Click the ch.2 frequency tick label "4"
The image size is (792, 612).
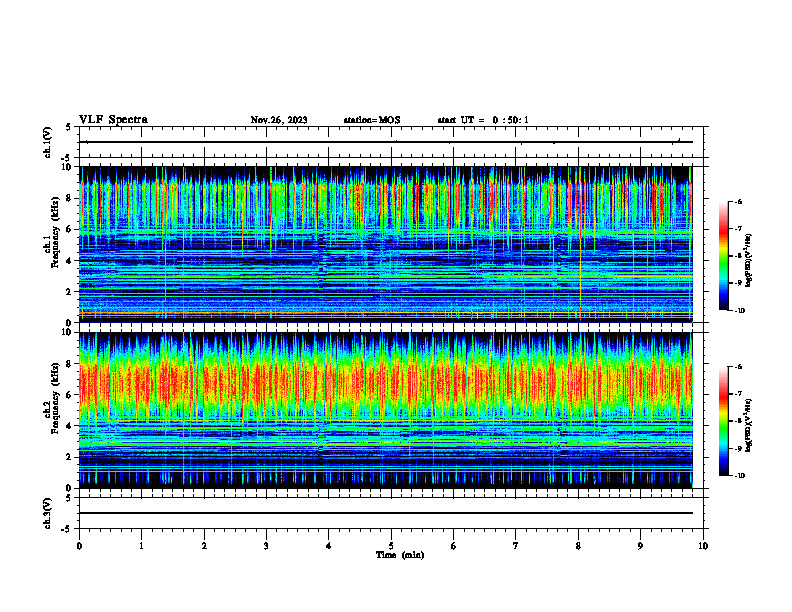pyautogui.click(x=70, y=426)
